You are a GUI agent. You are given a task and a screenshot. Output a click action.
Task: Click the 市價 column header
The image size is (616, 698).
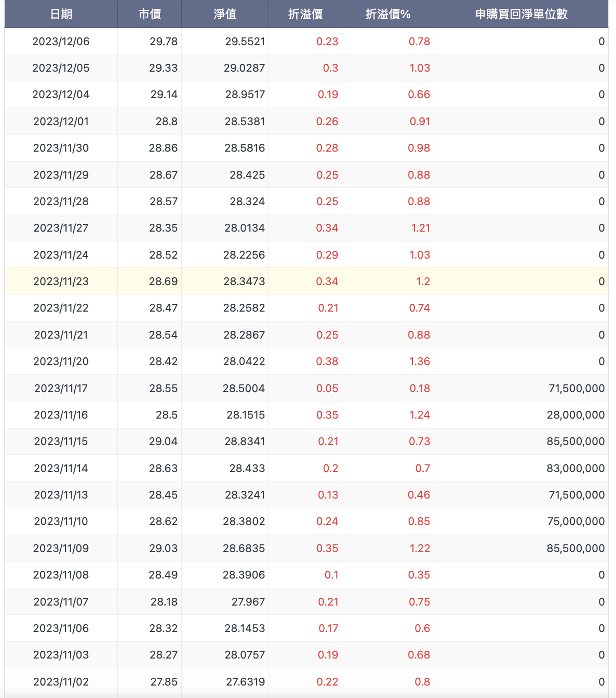(150, 14)
